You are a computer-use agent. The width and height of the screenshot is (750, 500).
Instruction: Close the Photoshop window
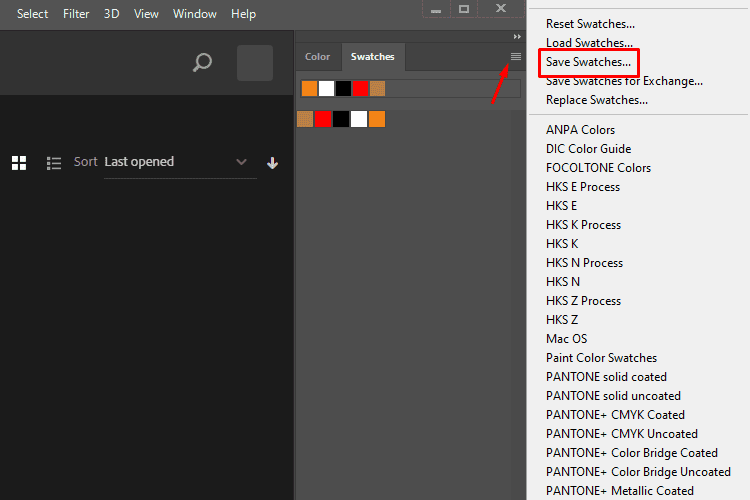tap(500, 9)
